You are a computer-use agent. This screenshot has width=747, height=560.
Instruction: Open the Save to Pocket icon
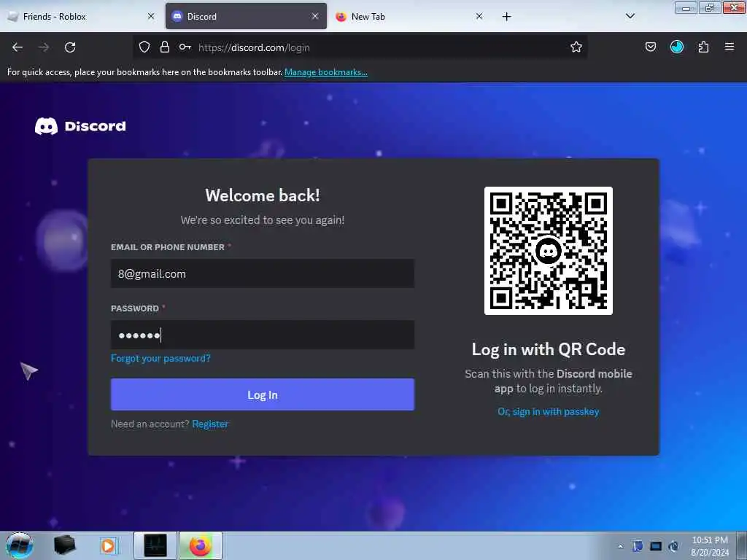pos(650,47)
